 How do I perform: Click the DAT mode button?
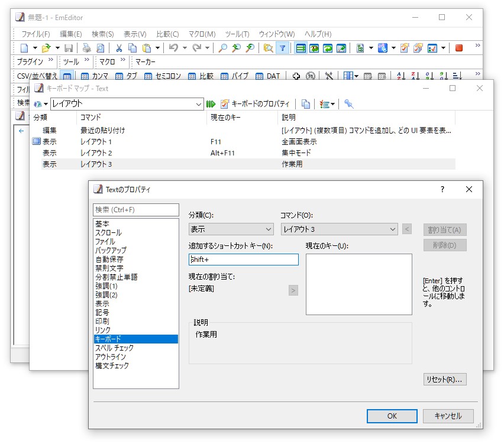pos(268,76)
